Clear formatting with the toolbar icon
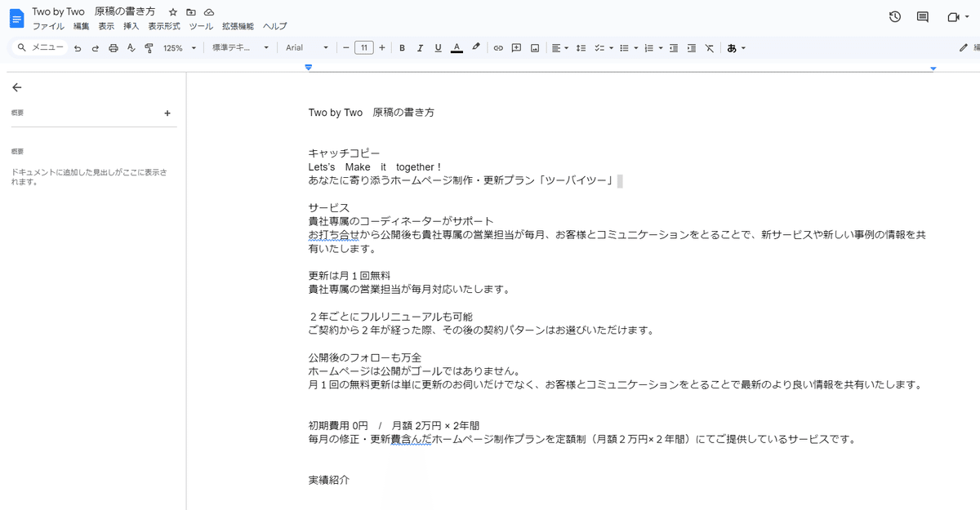 pos(709,47)
